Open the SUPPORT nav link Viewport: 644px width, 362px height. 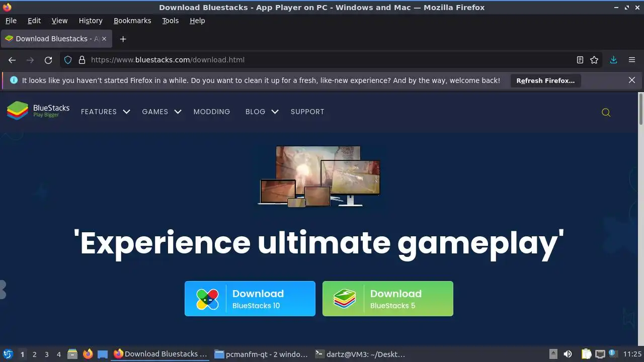[x=307, y=112]
